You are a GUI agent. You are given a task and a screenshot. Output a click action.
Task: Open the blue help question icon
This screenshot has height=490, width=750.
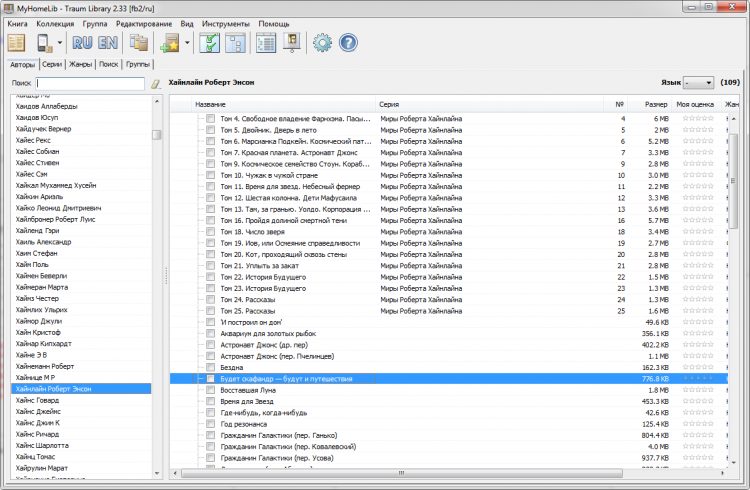click(348, 43)
